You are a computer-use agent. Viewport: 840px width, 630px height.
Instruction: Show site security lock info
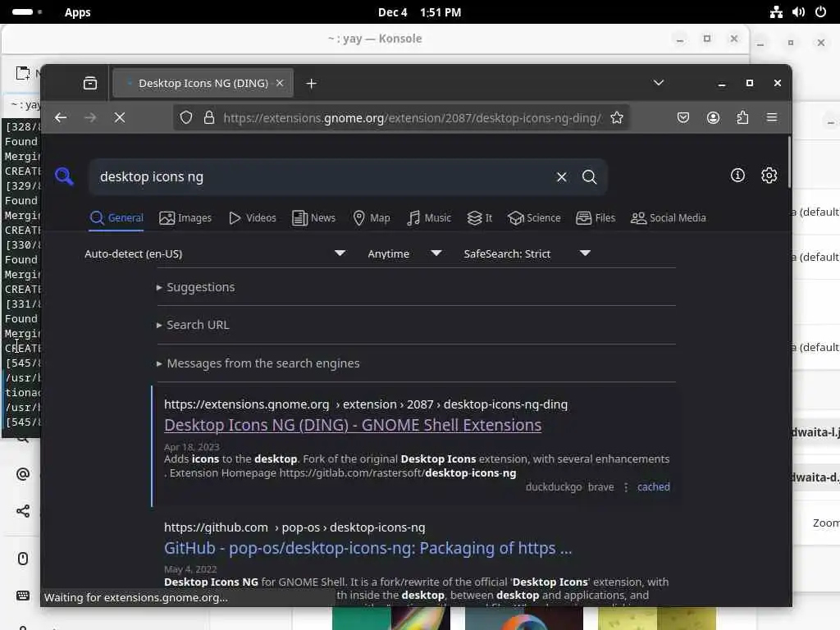click(209, 117)
